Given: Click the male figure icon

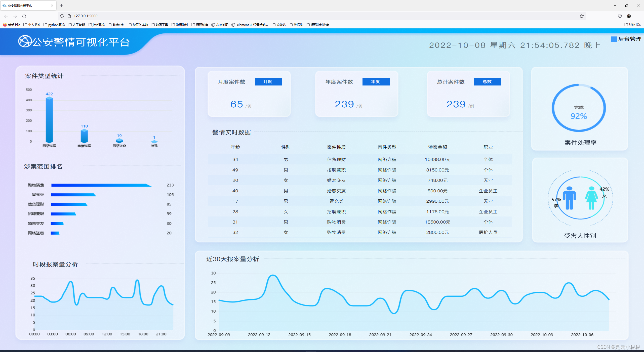Looking at the screenshot, I should pos(569,198).
